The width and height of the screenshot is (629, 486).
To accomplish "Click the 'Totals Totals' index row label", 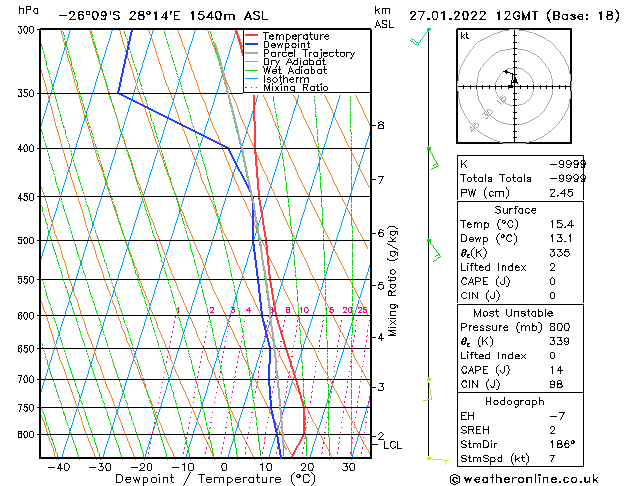I will coord(496,178).
